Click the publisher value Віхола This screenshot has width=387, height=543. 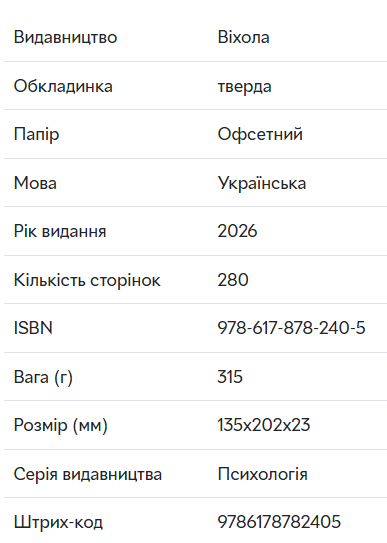pos(243,37)
